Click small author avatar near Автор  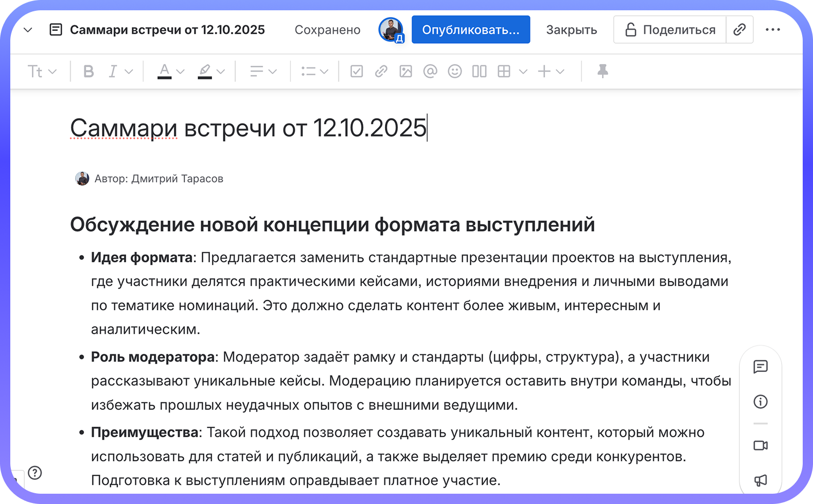[x=82, y=178]
